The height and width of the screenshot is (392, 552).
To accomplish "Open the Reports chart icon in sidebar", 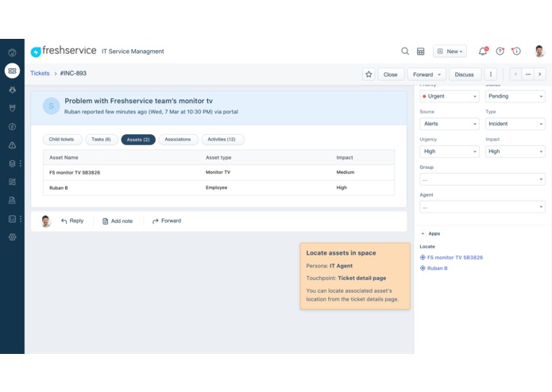I will coord(12,219).
